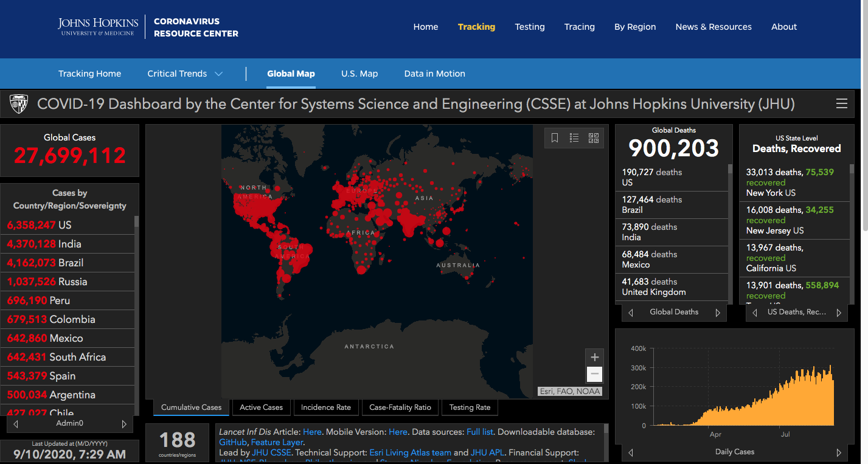Click the Johns Hopkins logo
This screenshot has height=464, width=868.
coord(99,27)
